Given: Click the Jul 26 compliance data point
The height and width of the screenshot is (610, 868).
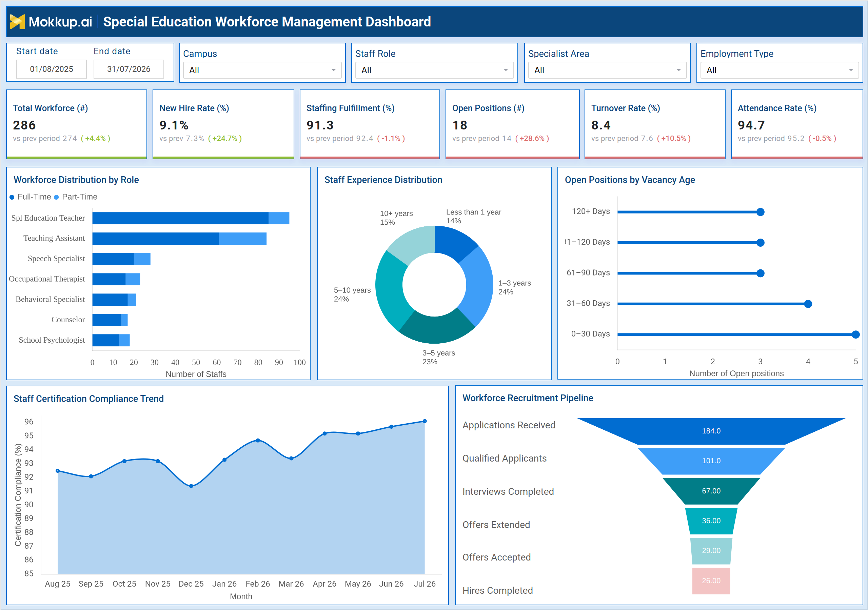Looking at the screenshot, I should tap(425, 421).
